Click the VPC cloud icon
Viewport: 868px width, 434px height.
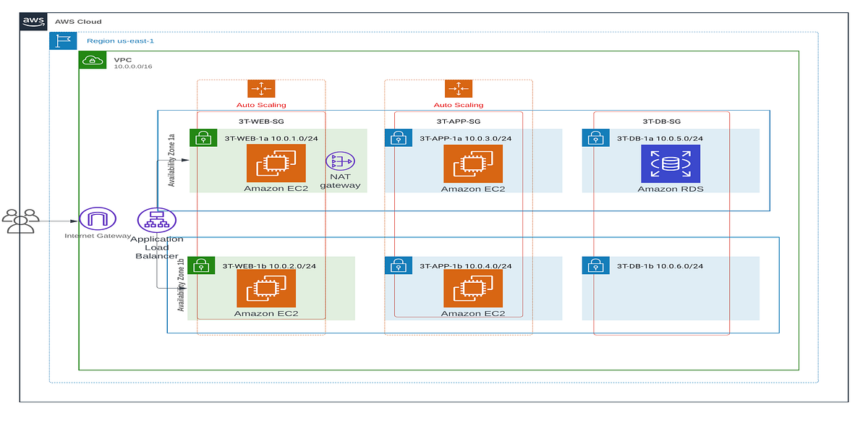pyautogui.click(x=93, y=59)
